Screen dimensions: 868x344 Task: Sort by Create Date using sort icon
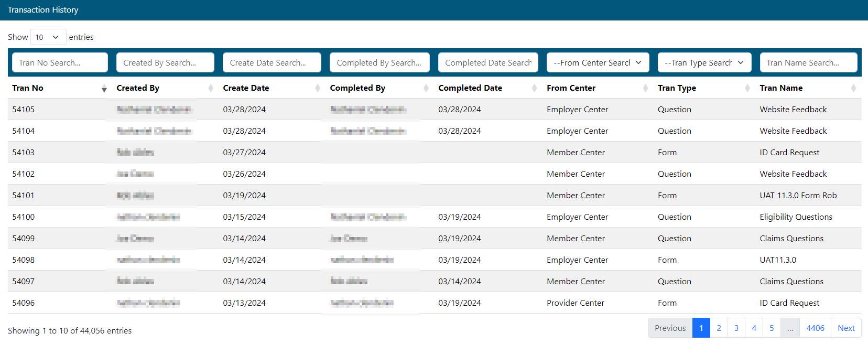[x=318, y=88]
